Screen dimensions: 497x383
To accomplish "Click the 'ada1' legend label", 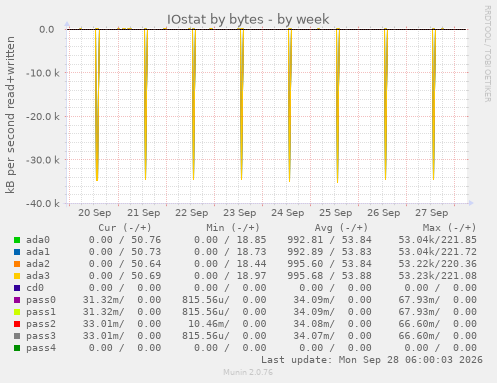I will click(38, 252).
